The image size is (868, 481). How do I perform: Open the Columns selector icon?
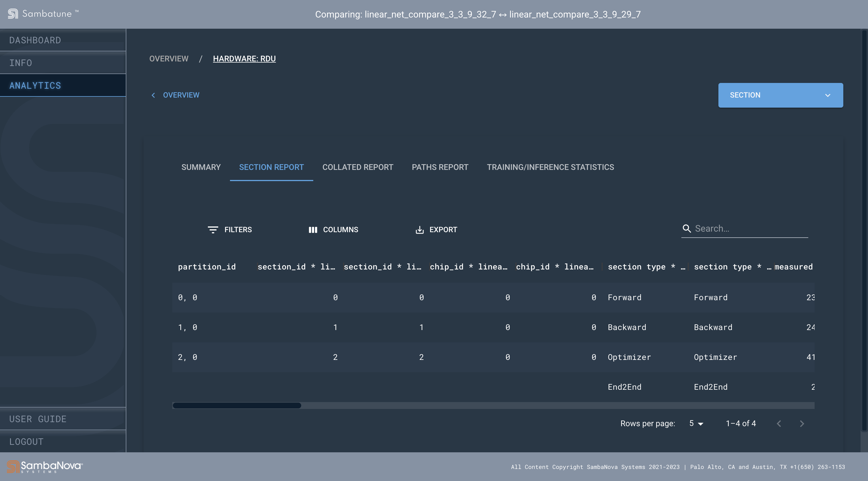[x=313, y=230]
